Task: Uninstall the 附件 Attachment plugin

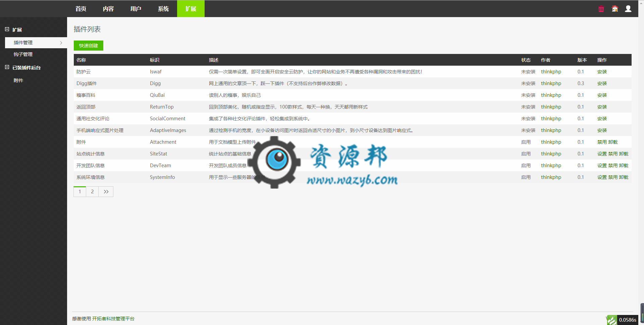Action: coord(613,142)
